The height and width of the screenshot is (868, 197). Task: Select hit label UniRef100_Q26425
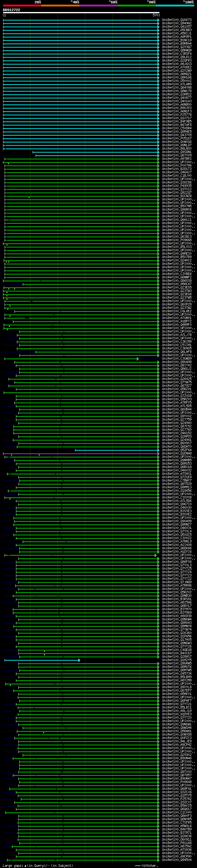[176, 379]
